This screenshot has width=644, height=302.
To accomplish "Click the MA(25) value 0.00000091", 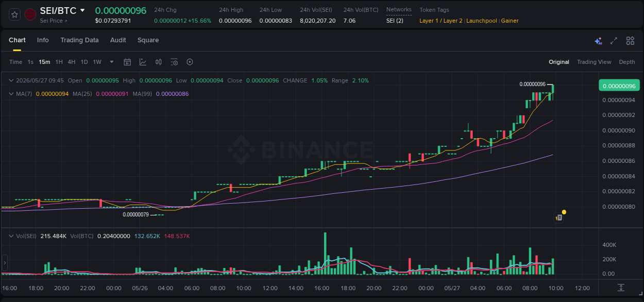I will (112, 94).
